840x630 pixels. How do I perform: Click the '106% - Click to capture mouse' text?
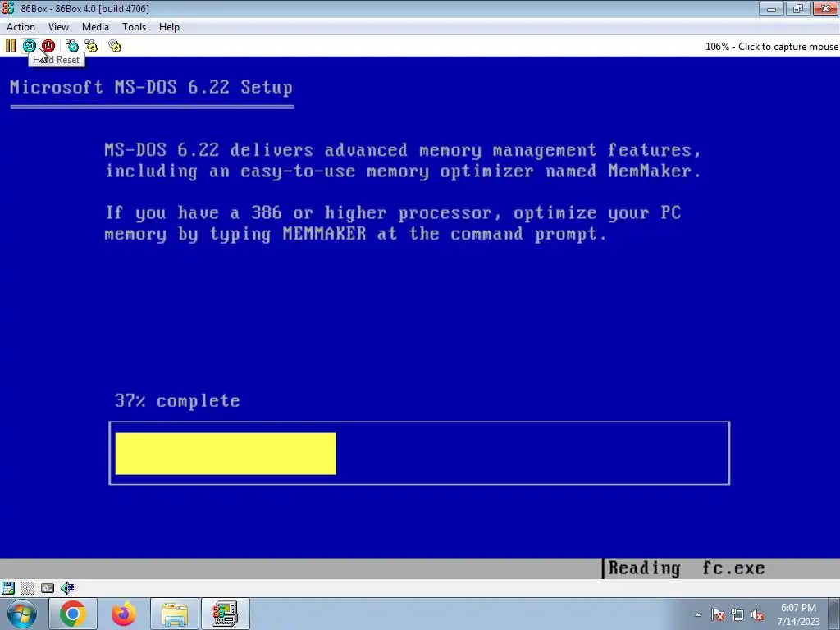pos(771,47)
